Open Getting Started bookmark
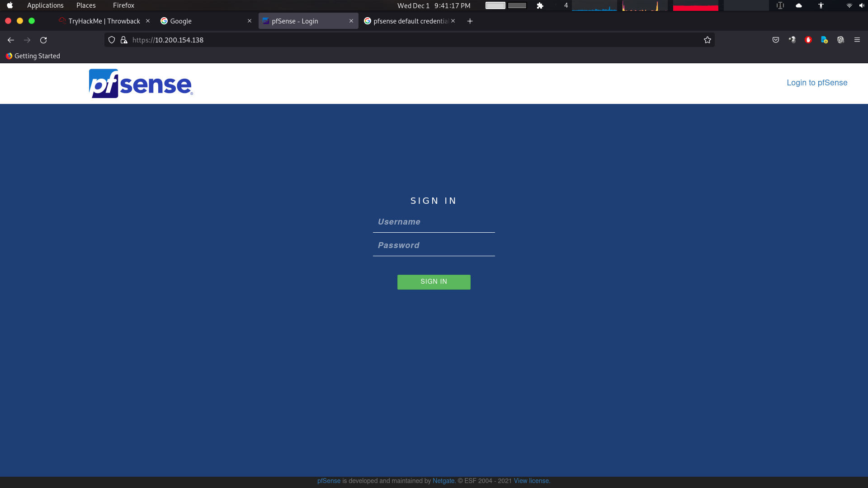 click(33, 56)
